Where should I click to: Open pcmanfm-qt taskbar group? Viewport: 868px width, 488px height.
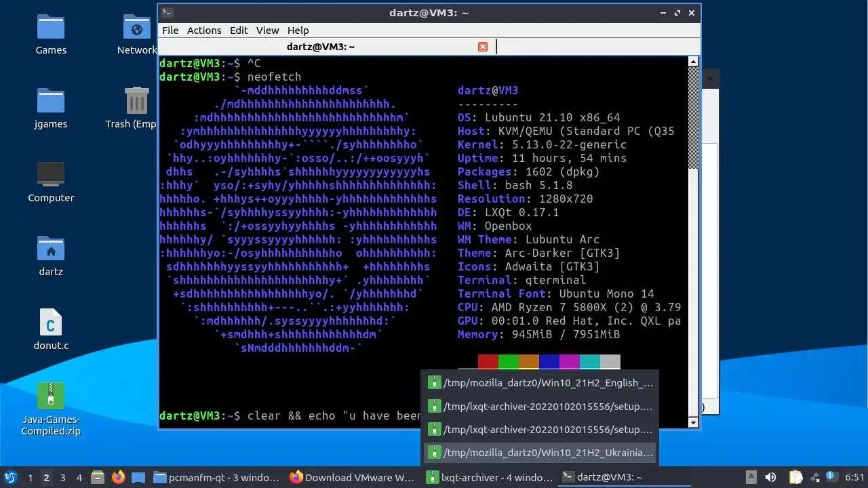click(216, 477)
